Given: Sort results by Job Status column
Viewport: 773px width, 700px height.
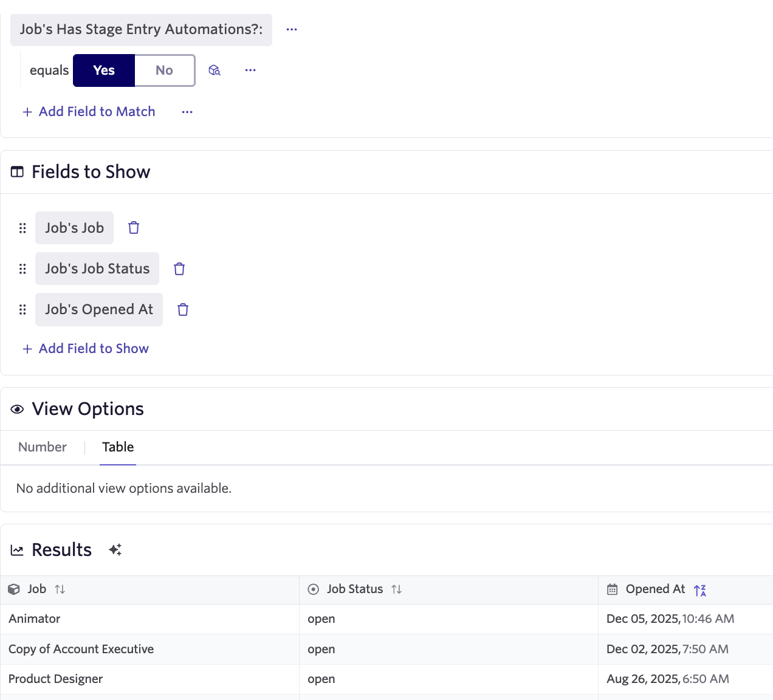Looking at the screenshot, I should [x=397, y=589].
